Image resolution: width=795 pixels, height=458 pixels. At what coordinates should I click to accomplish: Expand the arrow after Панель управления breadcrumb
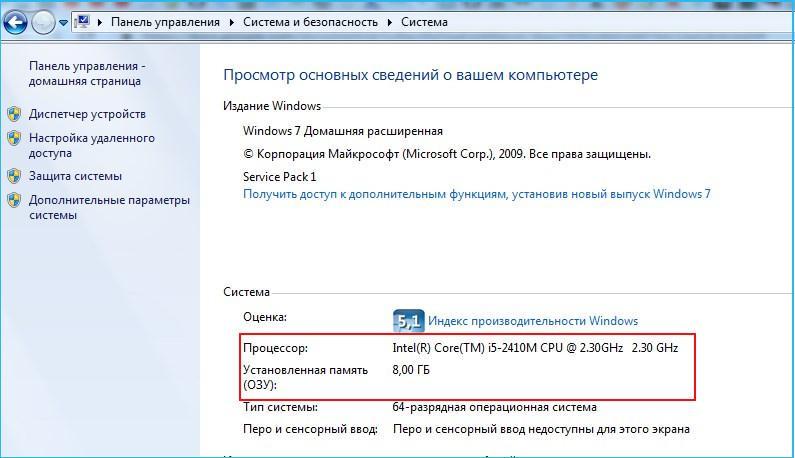pyautogui.click(x=232, y=22)
